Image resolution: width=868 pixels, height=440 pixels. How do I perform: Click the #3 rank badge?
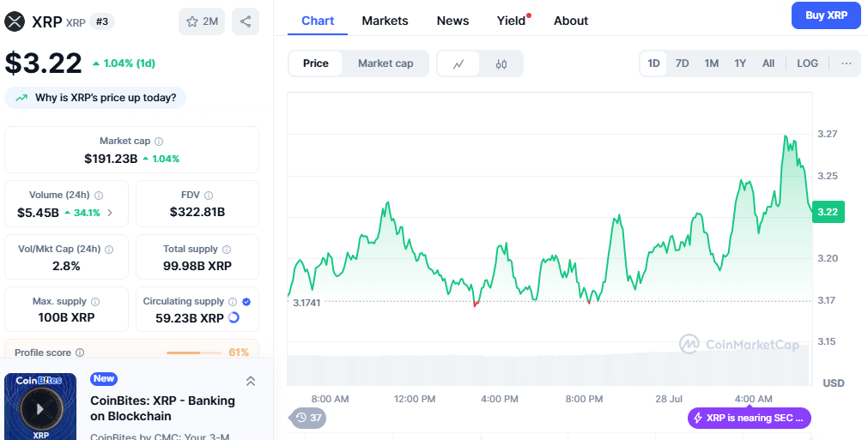(x=102, y=21)
